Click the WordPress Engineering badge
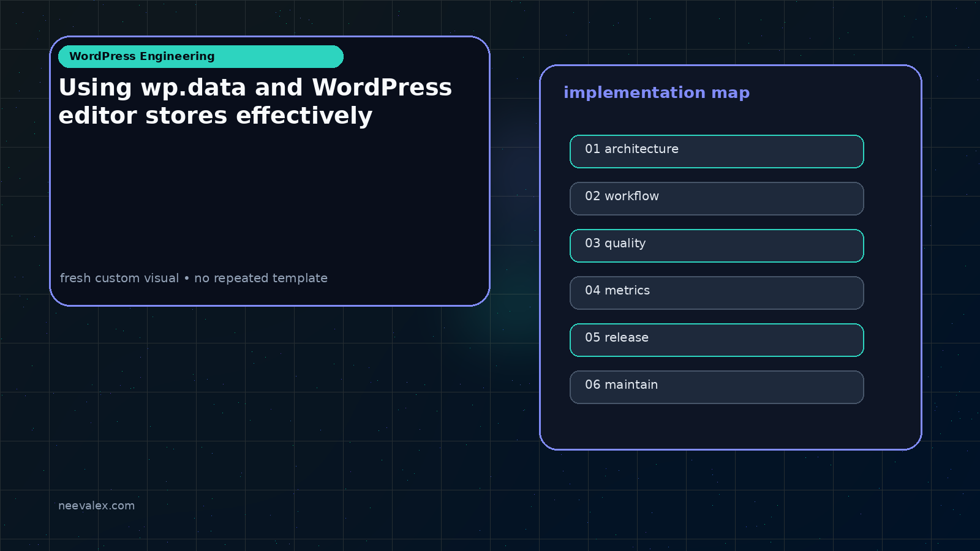The height and width of the screenshot is (551, 980). tap(201, 56)
